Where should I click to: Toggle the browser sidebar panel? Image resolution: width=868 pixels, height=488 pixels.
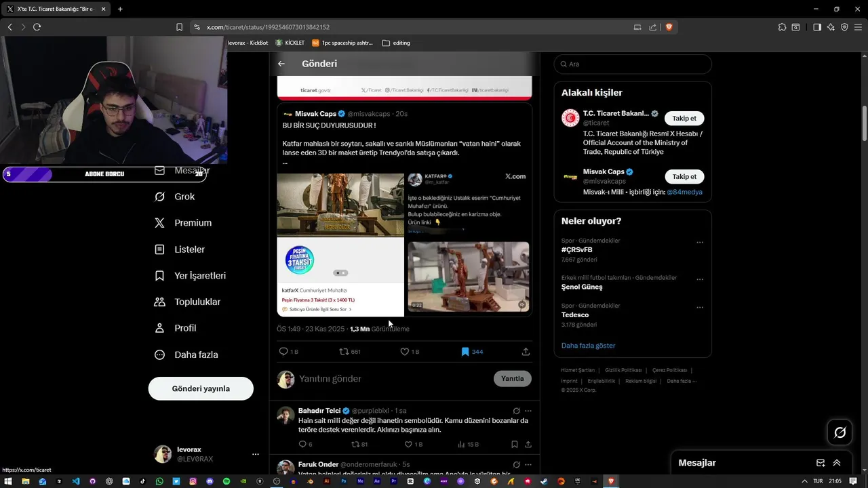(817, 27)
